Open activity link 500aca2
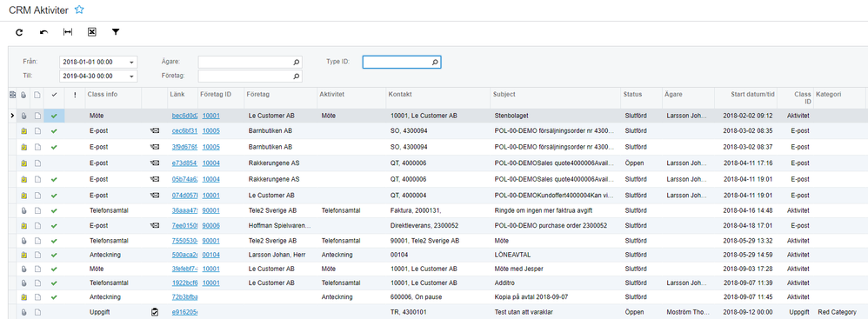The image size is (868, 319). 185,256
